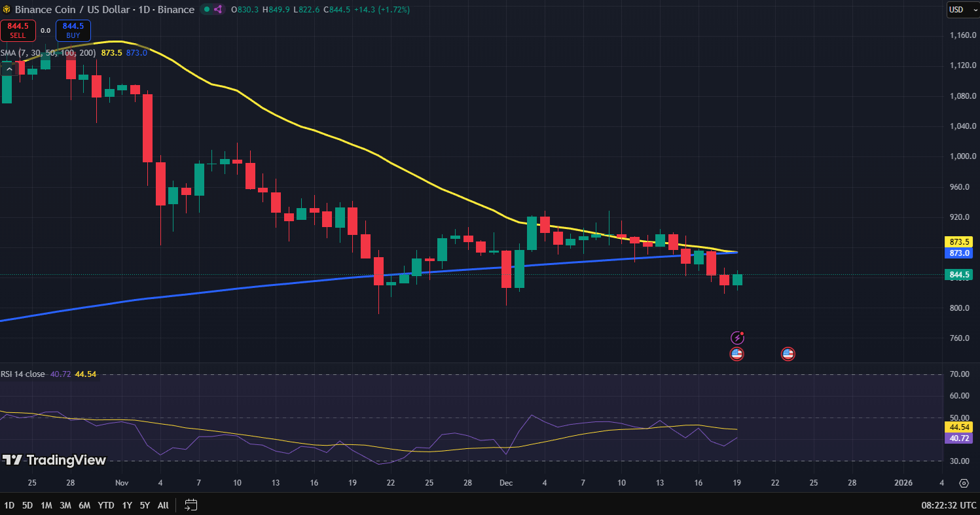Click the purple data-source icon beside the symbol
The height and width of the screenshot is (515, 980).
[218, 9]
